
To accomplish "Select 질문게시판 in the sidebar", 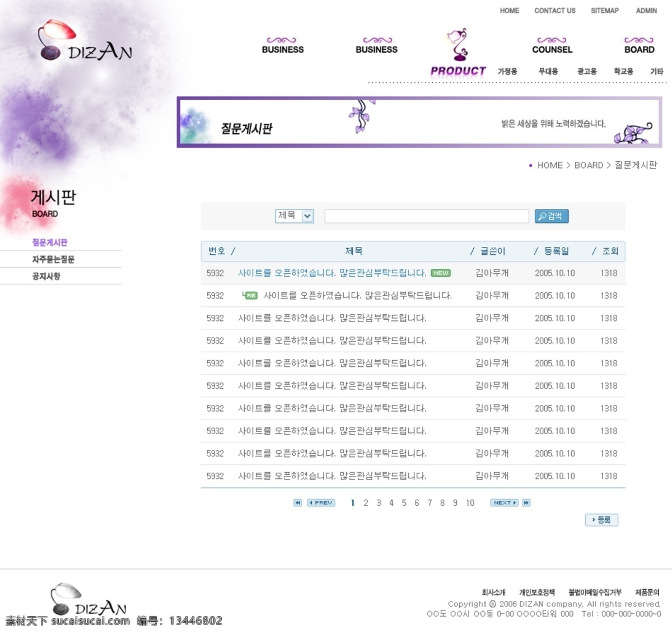I will point(50,243).
